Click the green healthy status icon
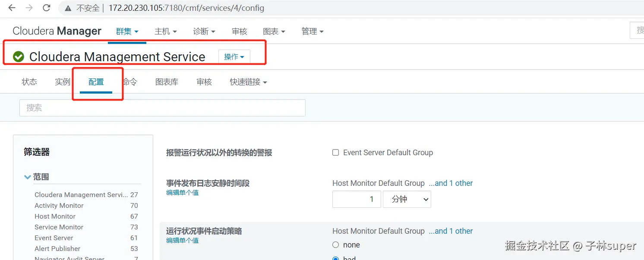 tap(19, 56)
